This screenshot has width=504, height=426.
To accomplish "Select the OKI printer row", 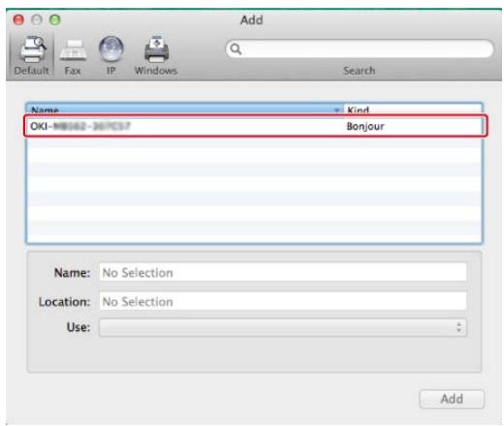I will point(255,126).
